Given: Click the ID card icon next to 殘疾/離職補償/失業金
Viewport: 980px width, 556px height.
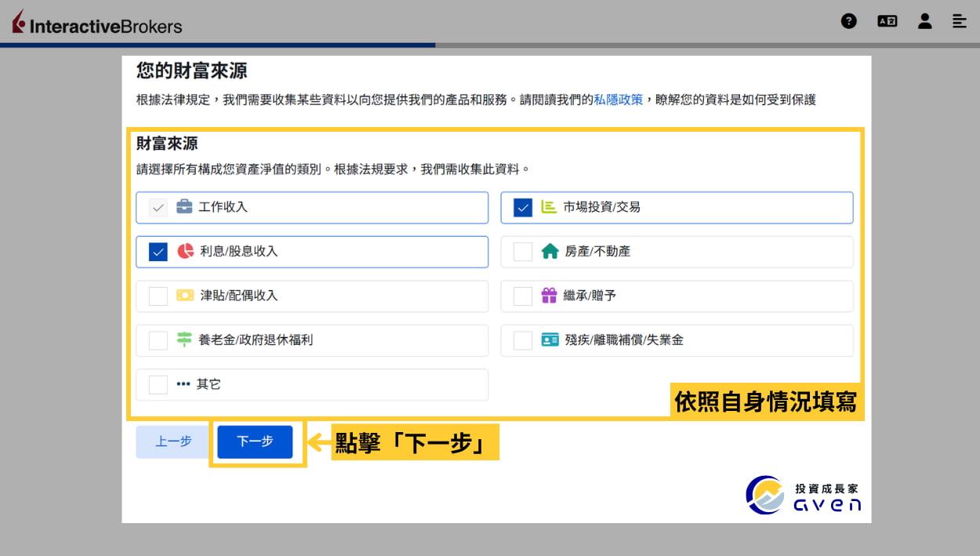Looking at the screenshot, I should pyautogui.click(x=550, y=340).
